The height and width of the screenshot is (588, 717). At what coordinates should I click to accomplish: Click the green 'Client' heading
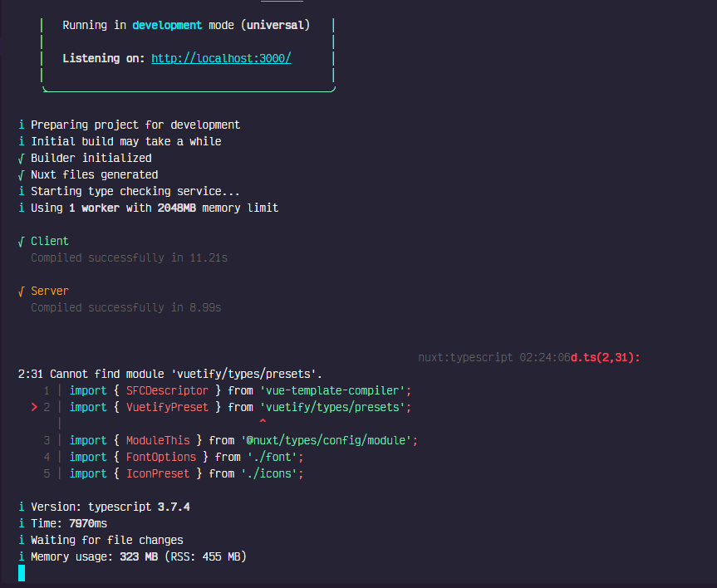(x=50, y=241)
